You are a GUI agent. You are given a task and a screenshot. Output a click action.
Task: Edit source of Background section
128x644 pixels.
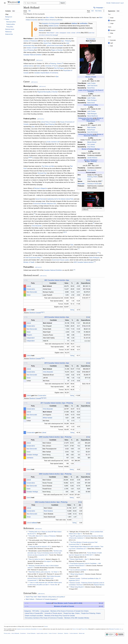coord(39,60)
